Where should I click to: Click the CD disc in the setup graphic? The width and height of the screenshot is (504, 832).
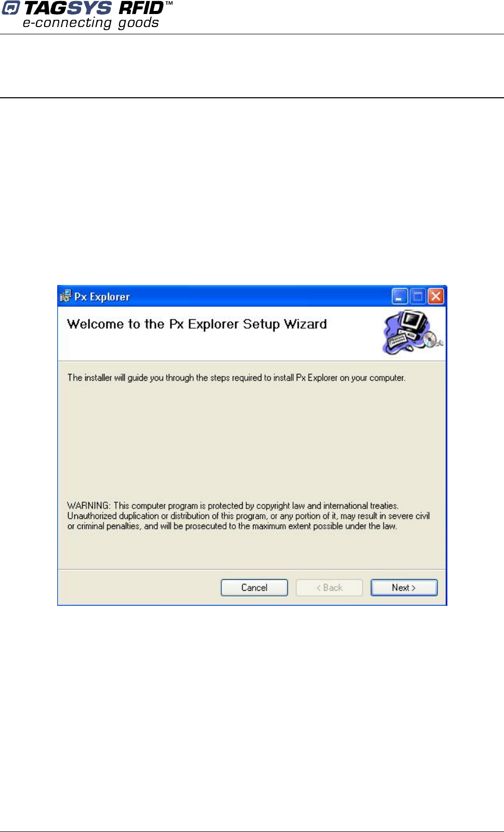[431, 341]
